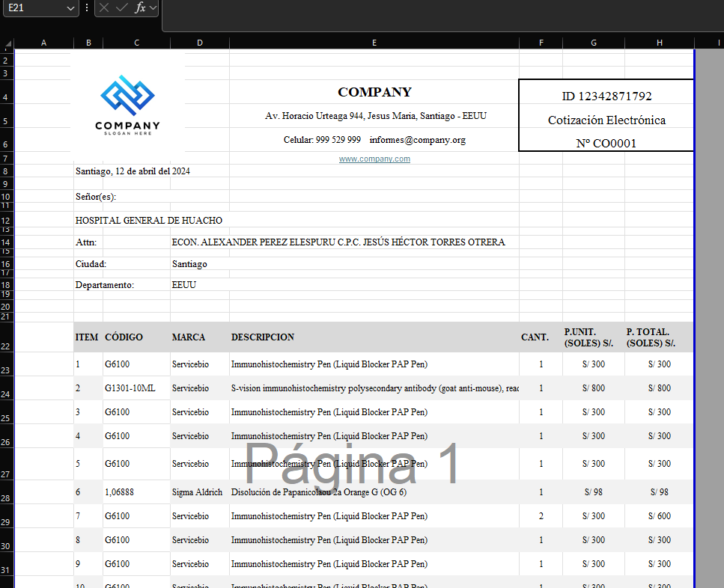Select column F header
Screen dimensions: 724x588
(541, 43)
